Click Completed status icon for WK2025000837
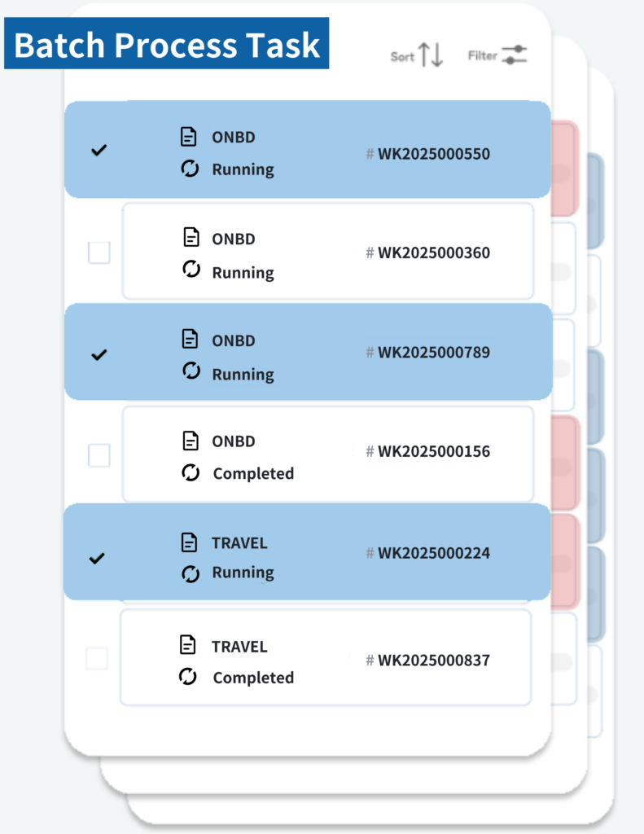The image size is (644, 834). pyautogui.click(x=189, y=677)
